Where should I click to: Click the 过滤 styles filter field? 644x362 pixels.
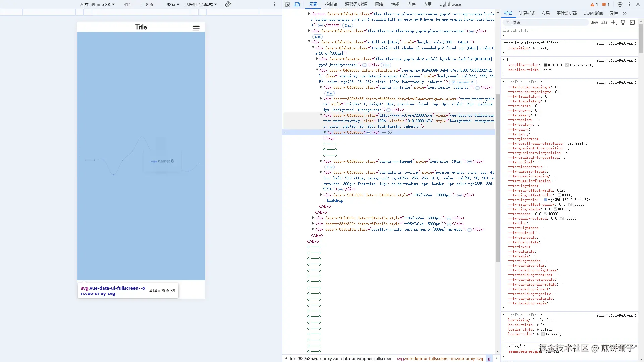click(x=546, y=22)
